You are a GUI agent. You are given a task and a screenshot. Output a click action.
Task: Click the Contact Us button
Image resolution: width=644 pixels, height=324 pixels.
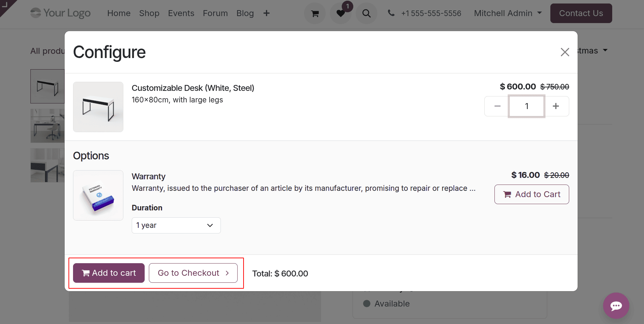pyautogui.click(x=581, y=13)
